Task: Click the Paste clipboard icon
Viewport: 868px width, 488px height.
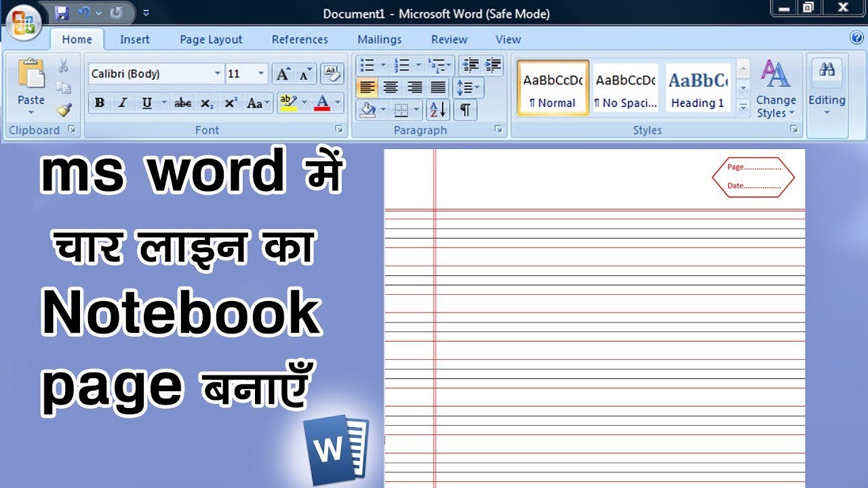Action: click(x=31, y=73)
